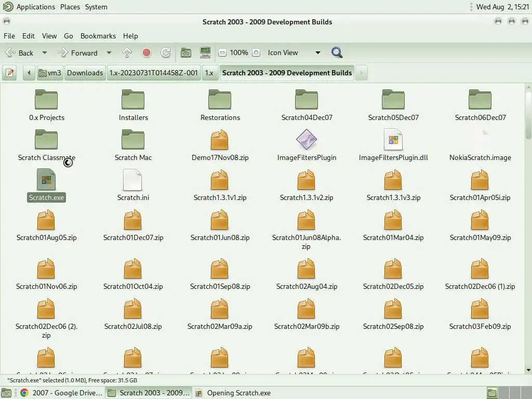Screen dimensions: 532x399
Task: Click the vertical scrollbar handle
Action: [528, 115]
